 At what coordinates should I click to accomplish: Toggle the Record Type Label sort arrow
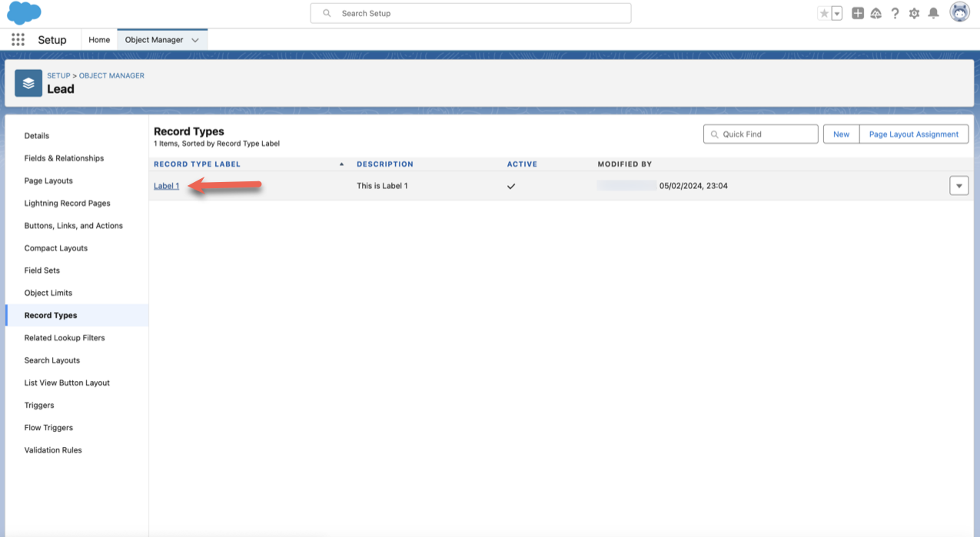(341, 164)
